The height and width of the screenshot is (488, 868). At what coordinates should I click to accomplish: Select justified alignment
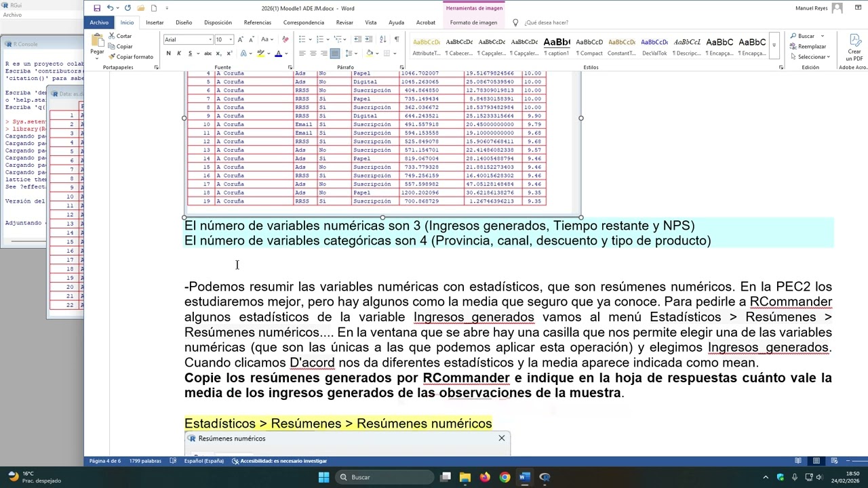[x=335, y=54]
